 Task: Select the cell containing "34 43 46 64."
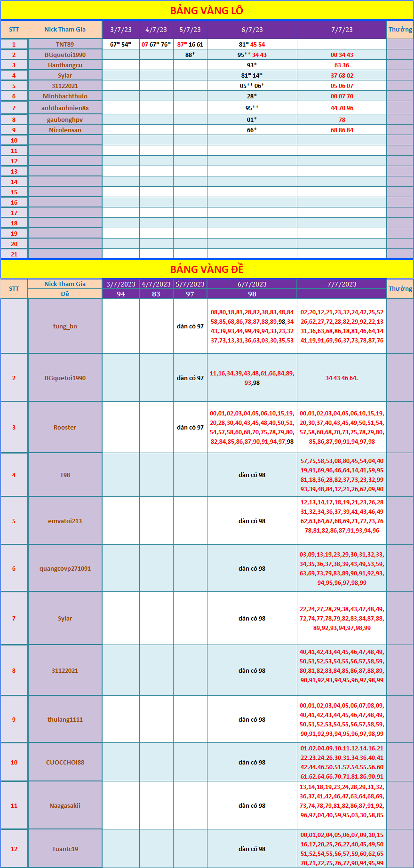click(x=342, y=378)
